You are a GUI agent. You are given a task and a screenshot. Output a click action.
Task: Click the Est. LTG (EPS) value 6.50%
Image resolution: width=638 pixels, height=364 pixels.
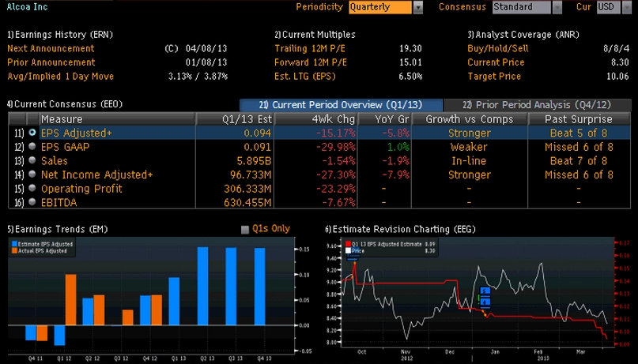(410, 77)
